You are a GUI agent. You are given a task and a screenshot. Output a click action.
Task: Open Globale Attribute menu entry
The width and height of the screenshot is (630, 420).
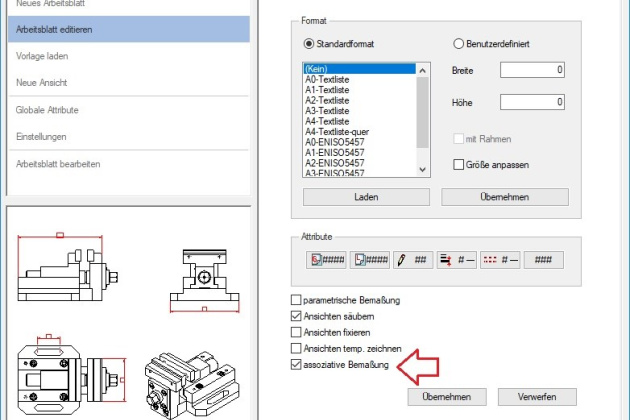(47, 109)
